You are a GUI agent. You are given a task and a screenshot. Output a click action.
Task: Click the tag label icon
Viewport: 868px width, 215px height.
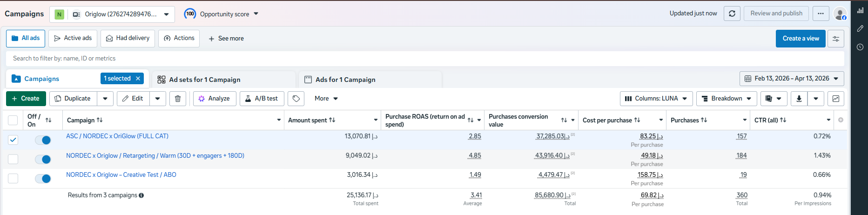[296, 99]
